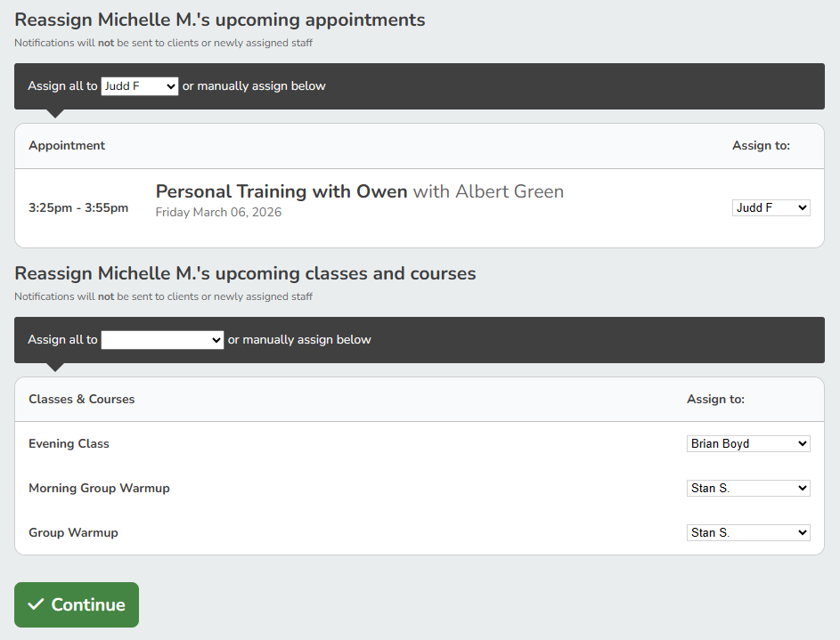Click the notifications note under the appointments heading
Viewport: 840px width, 640px height.
coord(163,43)
